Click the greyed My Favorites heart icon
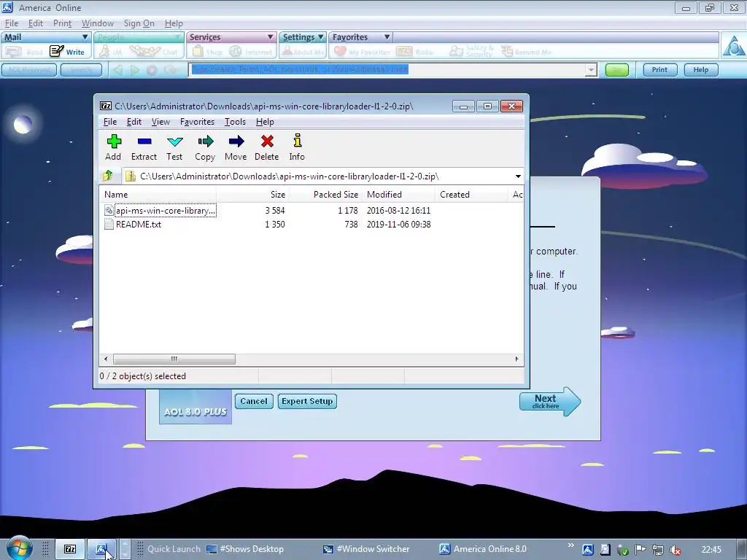The width and height of the screenshot is (747, 560). [362, 52]
